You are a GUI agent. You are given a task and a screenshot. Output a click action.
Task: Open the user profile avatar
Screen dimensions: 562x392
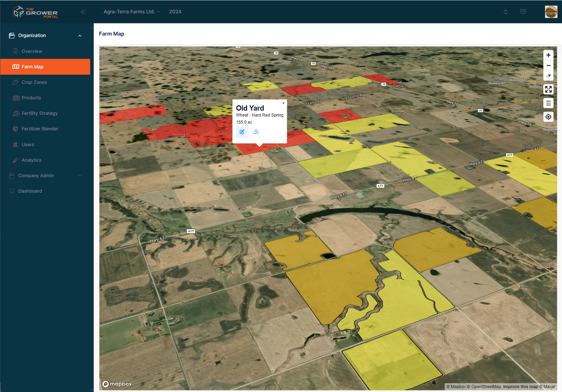[551, 12]
